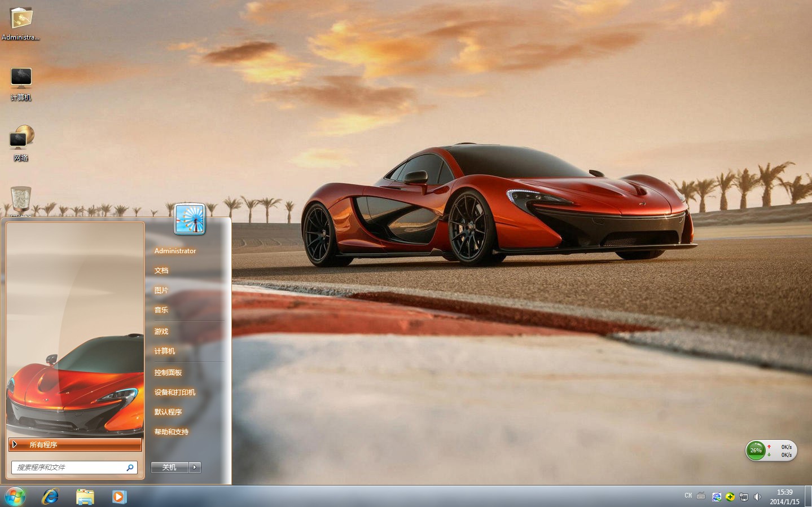Click the Show desktop strip at taskbar end
Viewport: 812px width, 507px height.
point(808,497)
